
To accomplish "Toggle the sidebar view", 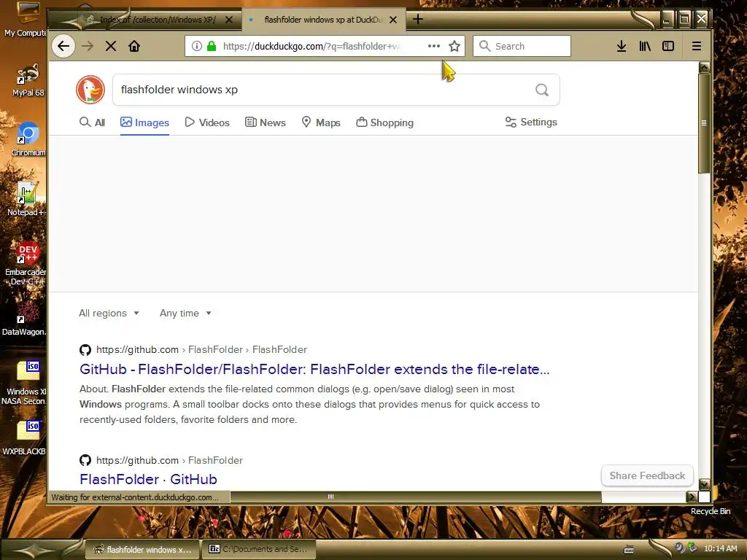I will point(668,46).
